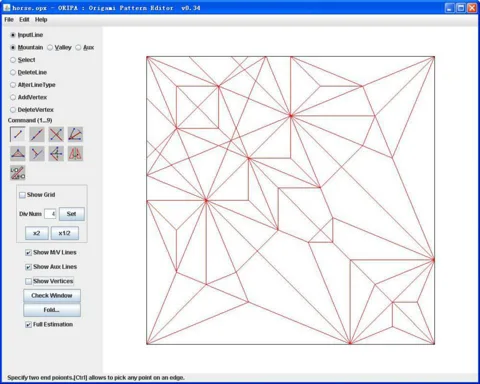Click the Java app icon in title bar
480x384 pixels.
point(7,7)
